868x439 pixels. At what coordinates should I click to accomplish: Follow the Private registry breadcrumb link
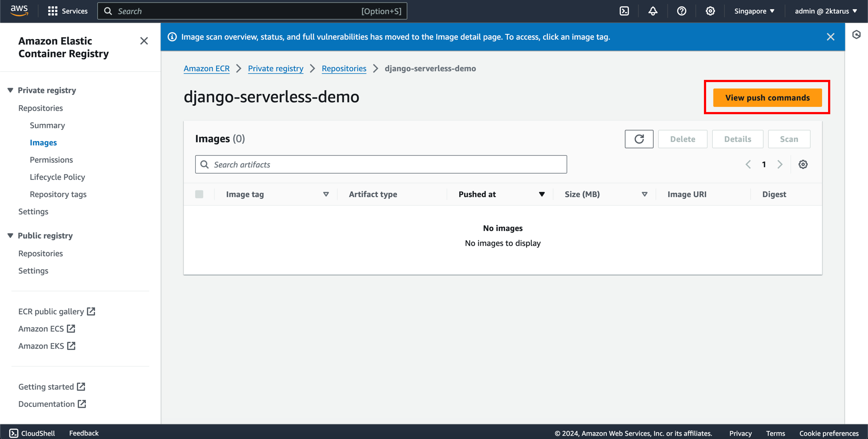pos(276,68)
